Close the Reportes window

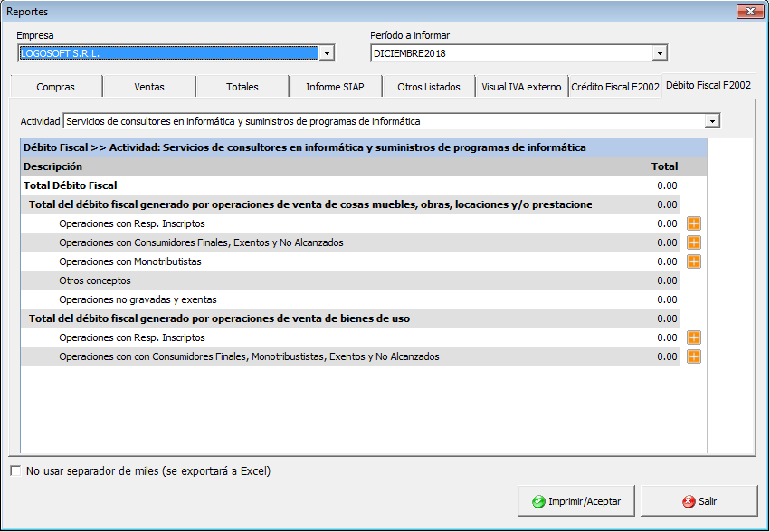pyautogui.click(x=750, y=12)
